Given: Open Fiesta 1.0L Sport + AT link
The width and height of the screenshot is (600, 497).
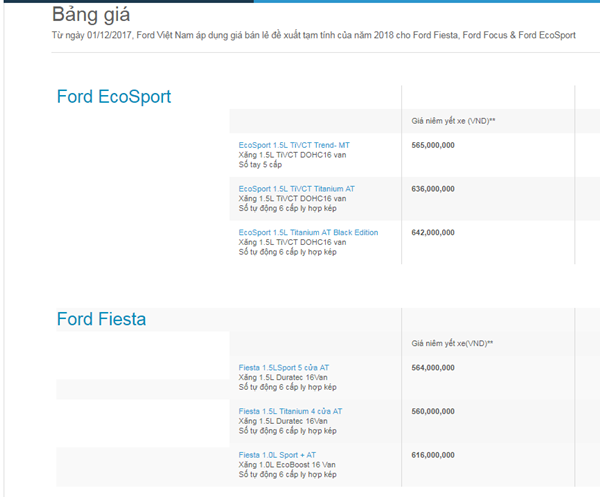Looking at the screenshot, I should click(x=277, y=455).
